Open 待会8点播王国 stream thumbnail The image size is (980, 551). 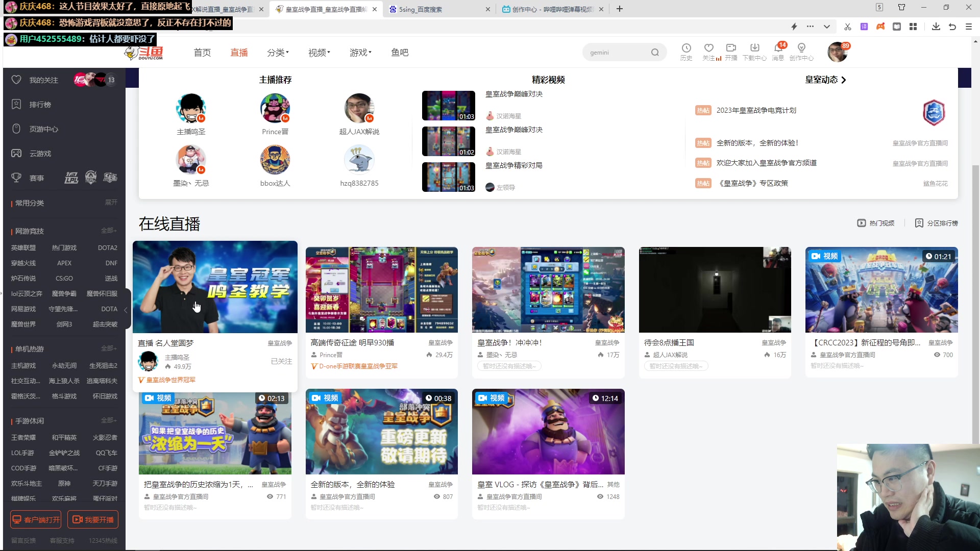click(x=715, y=290)
